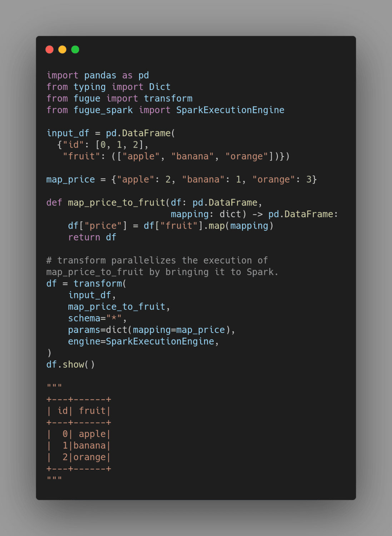Click the word pandas in the first import line
This screenshot has width=392, height=536.
pos(100,75)
